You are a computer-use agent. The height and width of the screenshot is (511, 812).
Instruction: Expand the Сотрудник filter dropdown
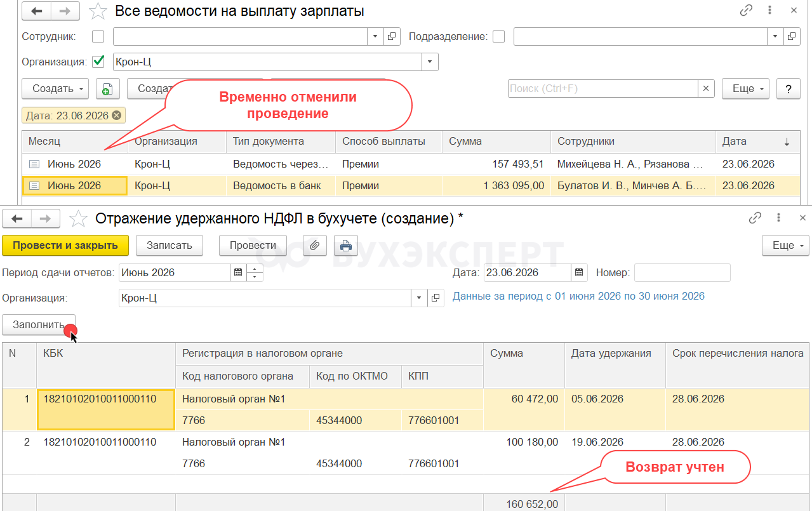(x=375, y=37)
